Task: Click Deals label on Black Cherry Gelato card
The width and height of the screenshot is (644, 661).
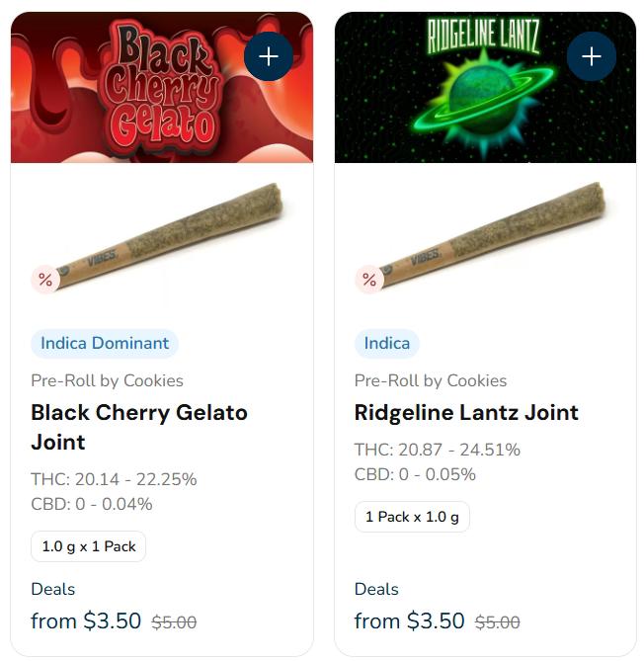Action: pyautogui.click(x=53, y=589)
